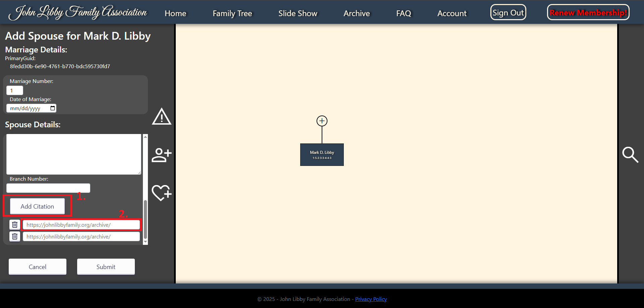Open the FAQ page
Image resolution: width=644 pixels, height=308 pixels.
click(x=404, y=13)
